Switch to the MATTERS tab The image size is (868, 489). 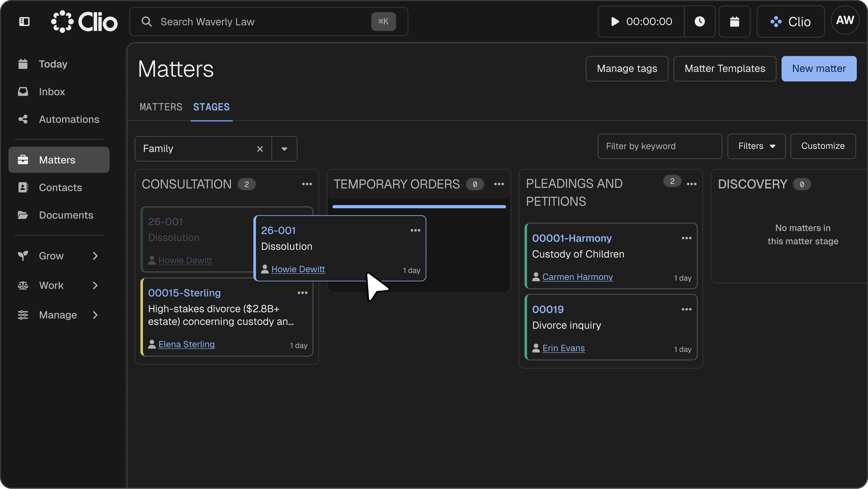click(161, 107)
